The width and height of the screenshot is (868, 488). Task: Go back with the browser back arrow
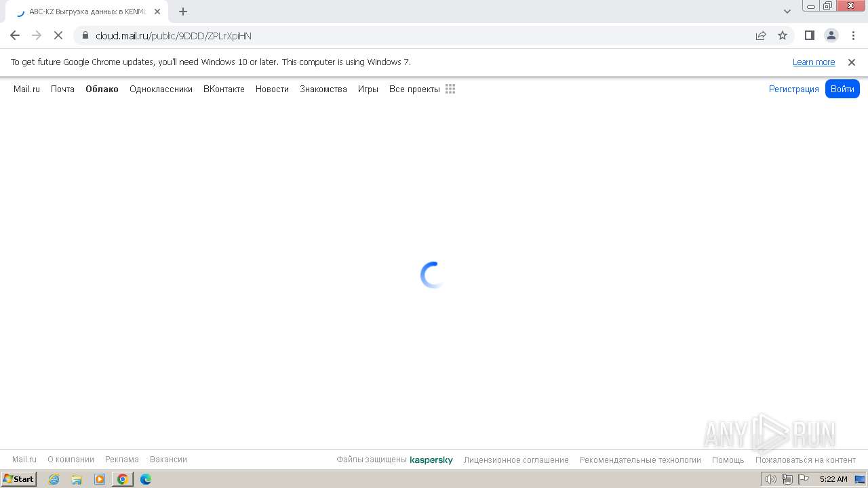tap(15, 35)
